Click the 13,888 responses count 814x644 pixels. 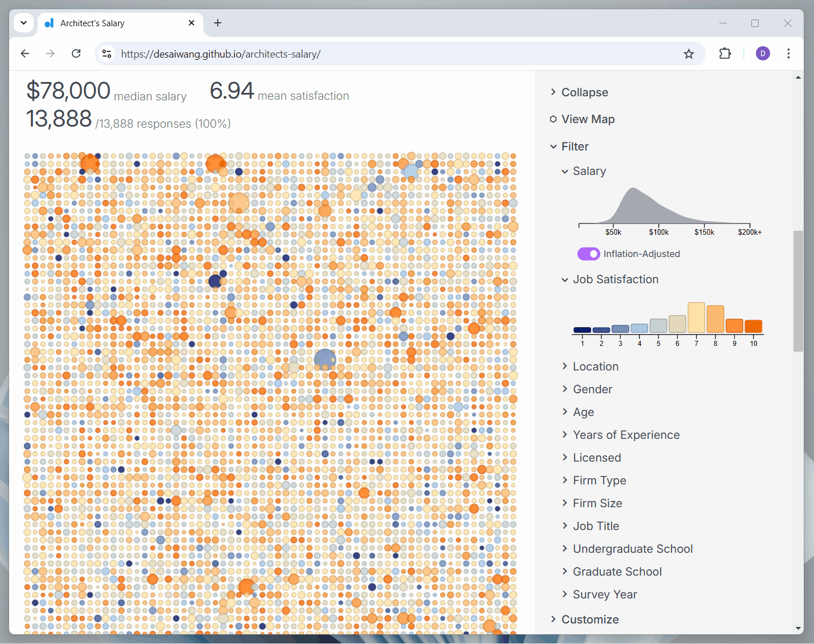(x=59, y=119)
